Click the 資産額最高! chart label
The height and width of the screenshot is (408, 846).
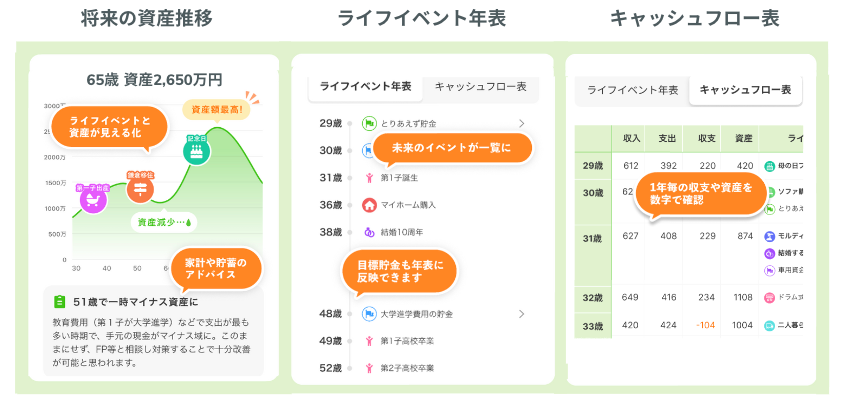coord(216,109)
